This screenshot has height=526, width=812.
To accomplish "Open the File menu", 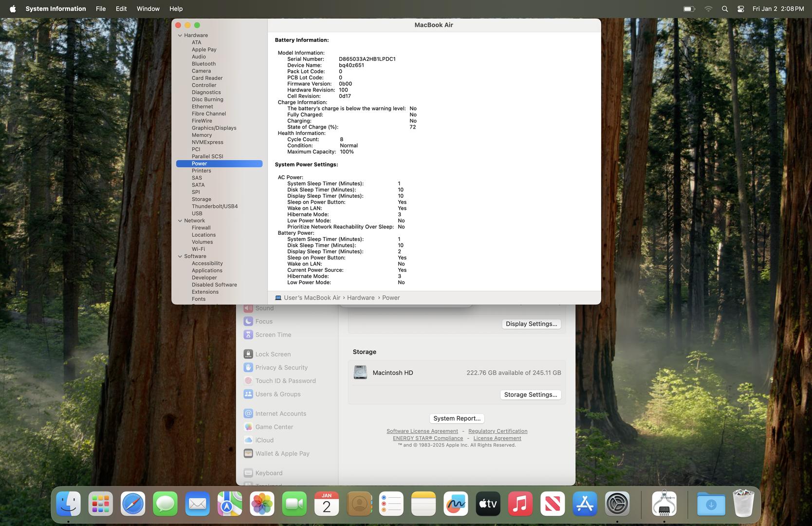I will pyautogui.click(x=101, y=9).
